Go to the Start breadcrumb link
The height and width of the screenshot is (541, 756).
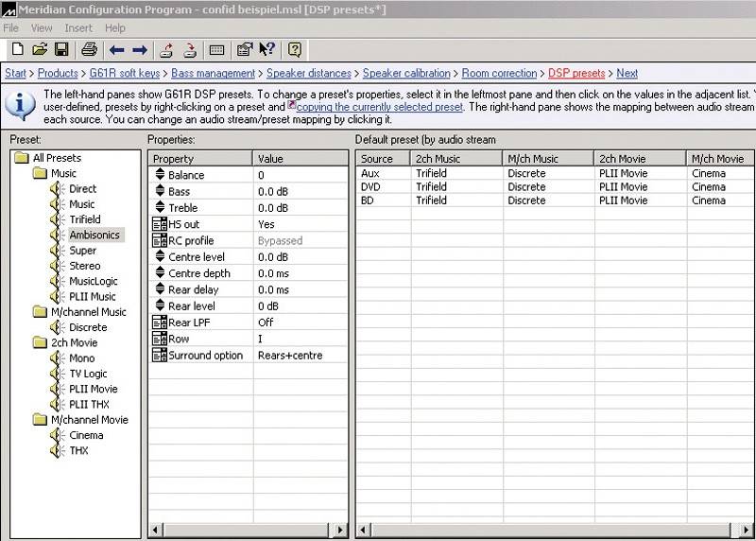point(15,73)
